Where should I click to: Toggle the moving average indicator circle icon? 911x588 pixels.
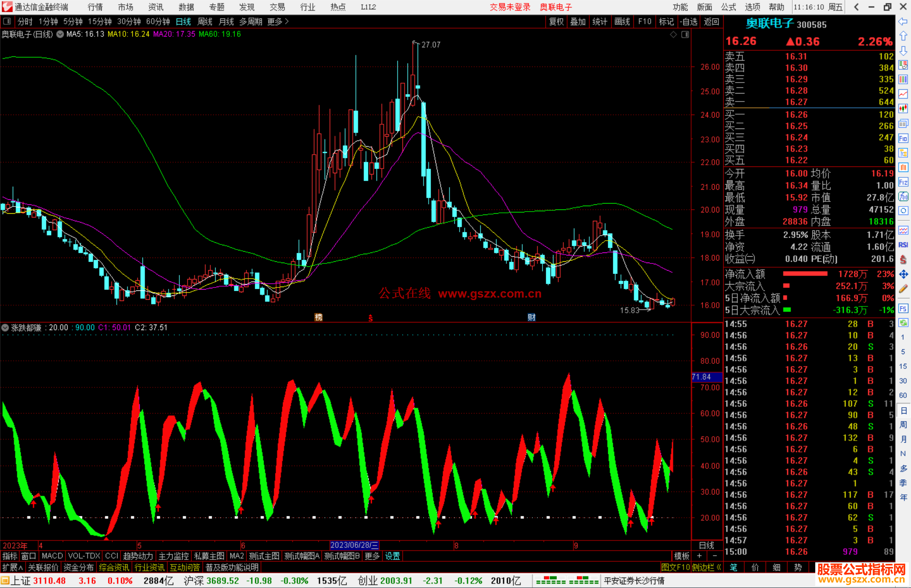[60, 34]
